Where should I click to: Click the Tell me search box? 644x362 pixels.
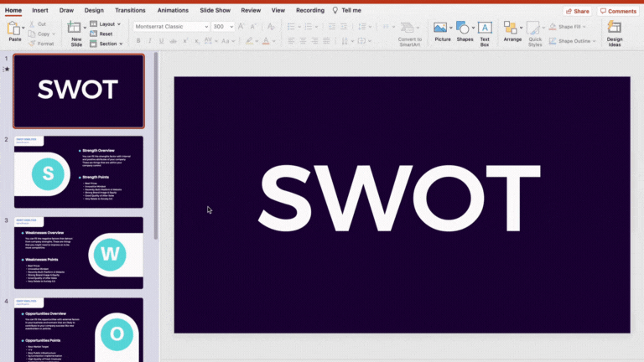click(347, 10)
